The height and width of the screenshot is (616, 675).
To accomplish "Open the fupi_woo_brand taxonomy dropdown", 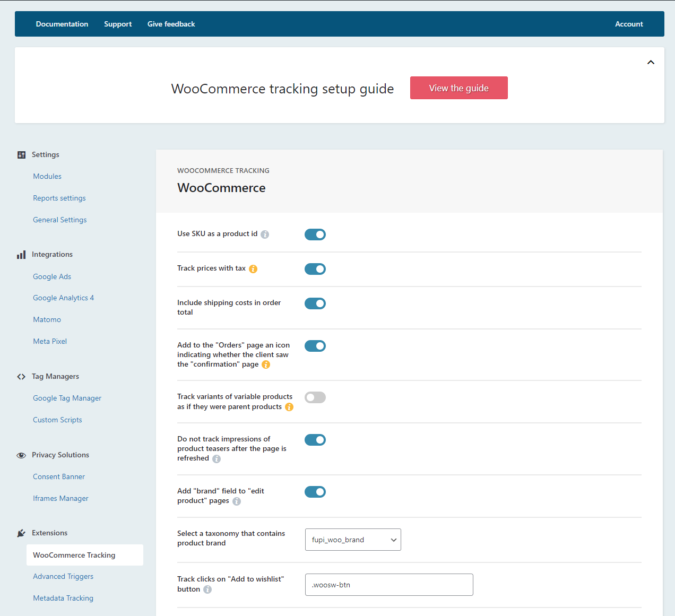I will (x=353, y=540).
